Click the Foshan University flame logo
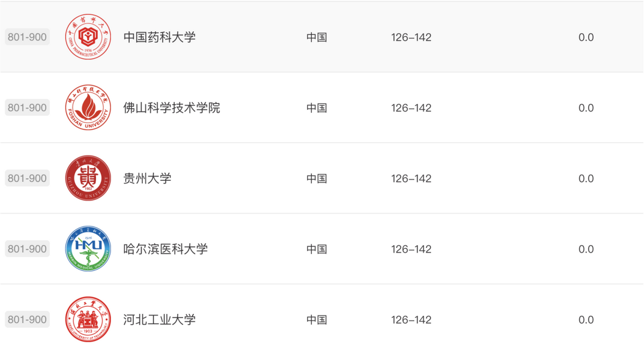644x353 pixels. point(88,108)
